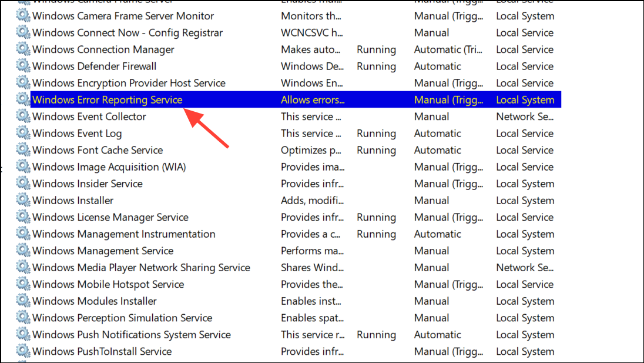
Task: Select Windows Image Acquisition (WIA) row
Action: pos(109,167)
